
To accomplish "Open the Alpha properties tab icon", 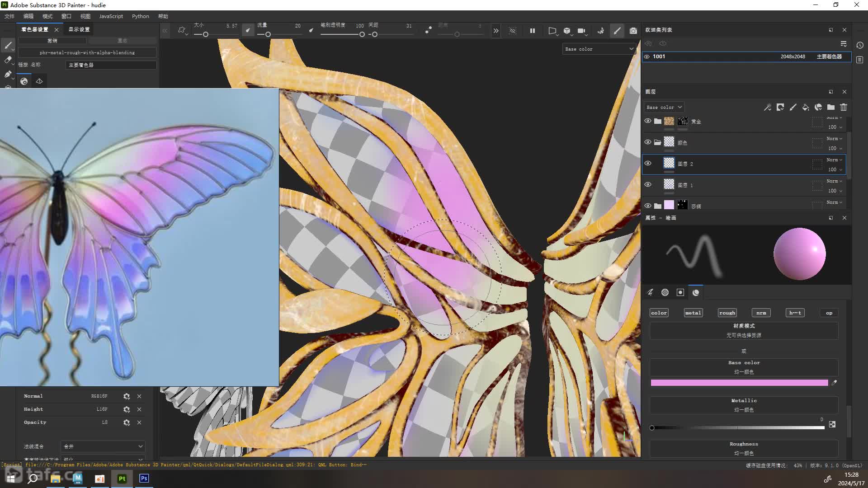I will [665, 292].
